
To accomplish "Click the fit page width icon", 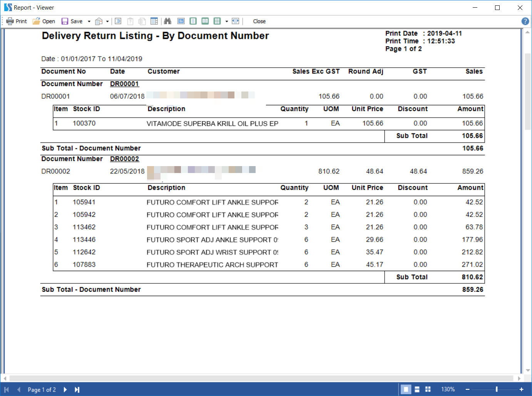I will pyautogui.click(x=236, y=21).
